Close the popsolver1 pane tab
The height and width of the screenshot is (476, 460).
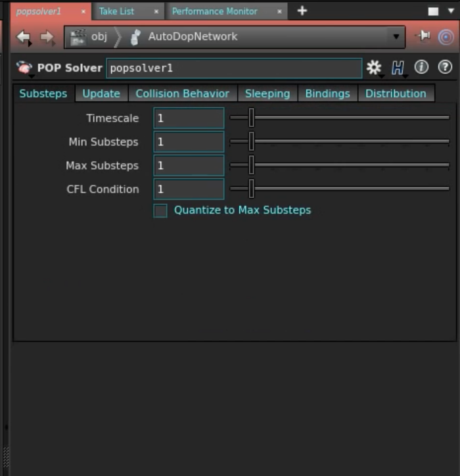click(83, 12)
